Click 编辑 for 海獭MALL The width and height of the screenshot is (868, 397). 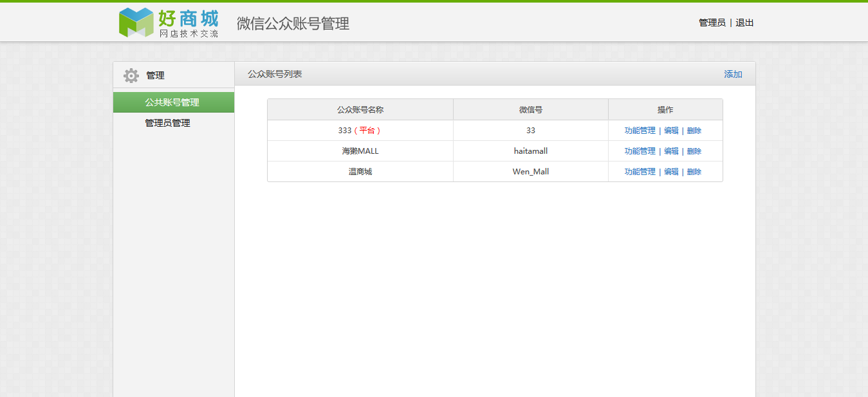coord(671,151)
